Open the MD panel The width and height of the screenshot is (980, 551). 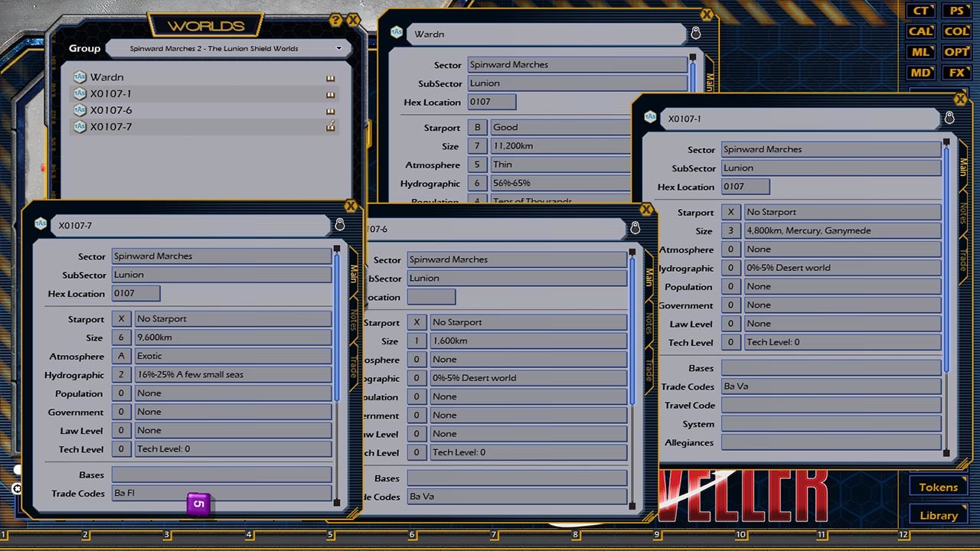[x=920, y=72]
